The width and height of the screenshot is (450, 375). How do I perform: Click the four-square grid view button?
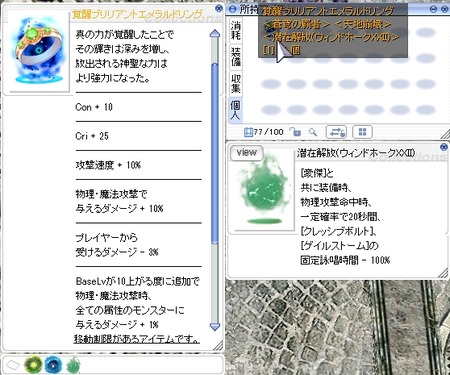pyautogui.click(x=362, y=132)
